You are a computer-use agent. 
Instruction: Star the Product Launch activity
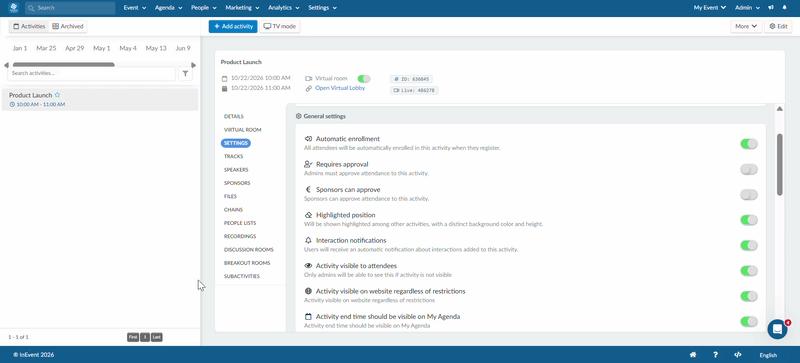click(58, 95)
